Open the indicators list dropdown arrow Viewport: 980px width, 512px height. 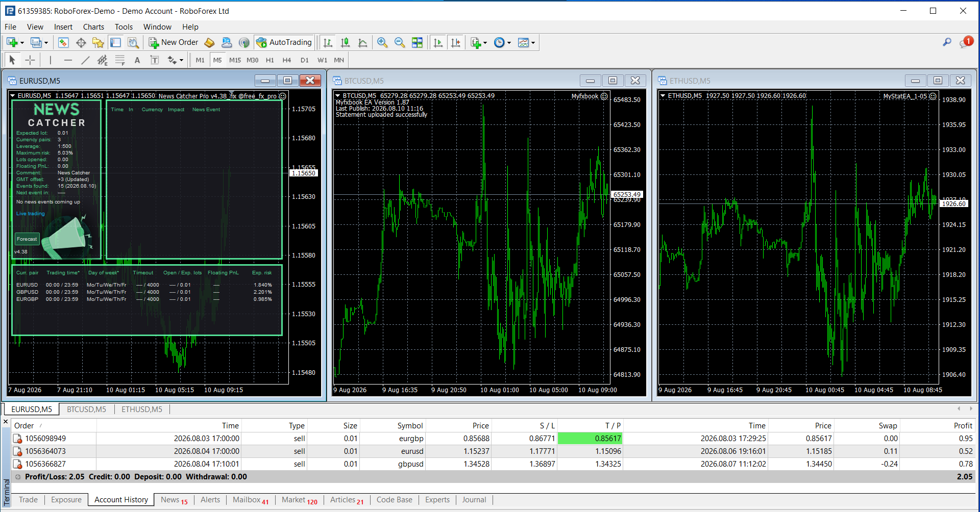coord(485,43)
